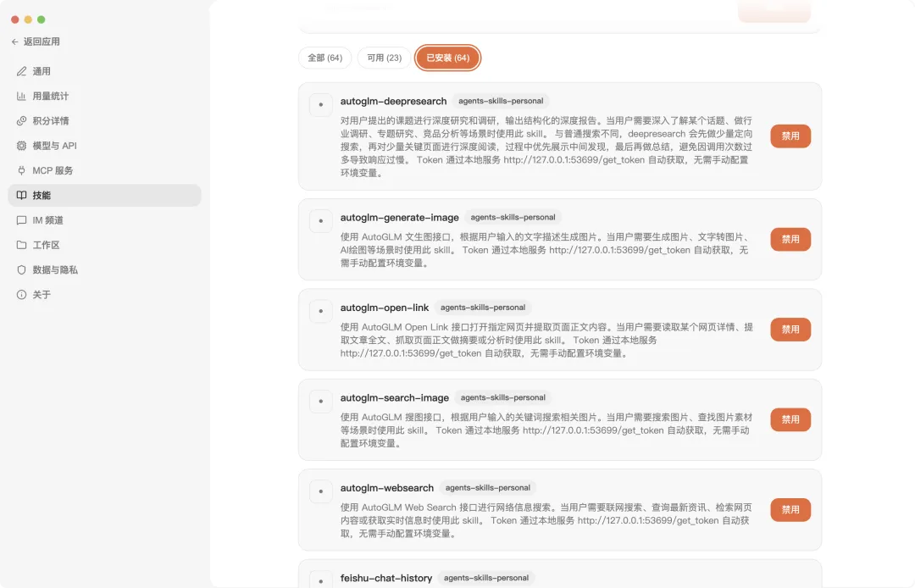
Task: Click 禁用 for autoglm-open-link
Action: pos(790,330)
